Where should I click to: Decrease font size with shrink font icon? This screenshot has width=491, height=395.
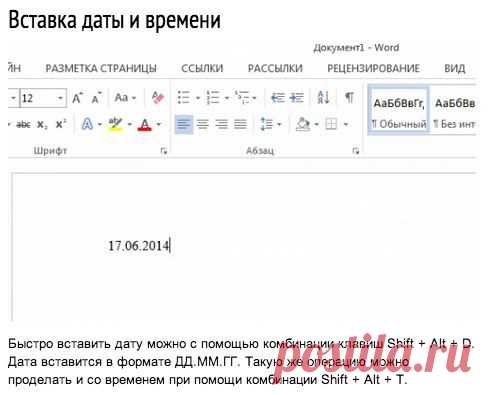[97, 98]
